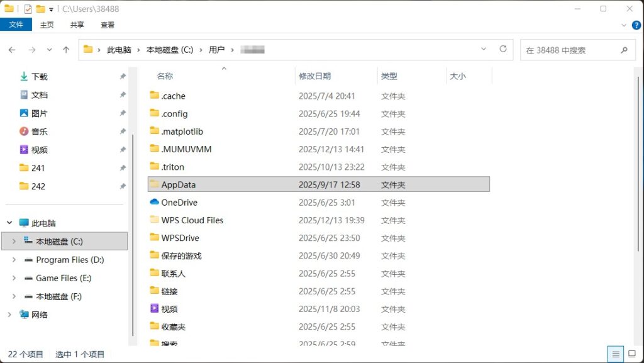Switch to details view layout
The width and height of the screenshot is (644, 363).
(615, 354)
